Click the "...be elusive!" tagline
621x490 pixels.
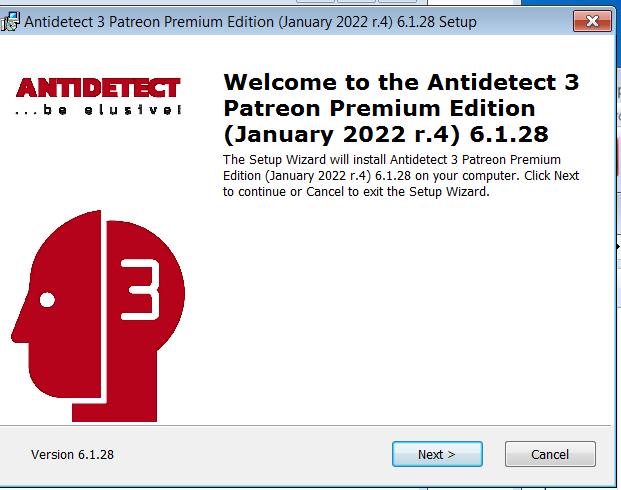point(98,111)
